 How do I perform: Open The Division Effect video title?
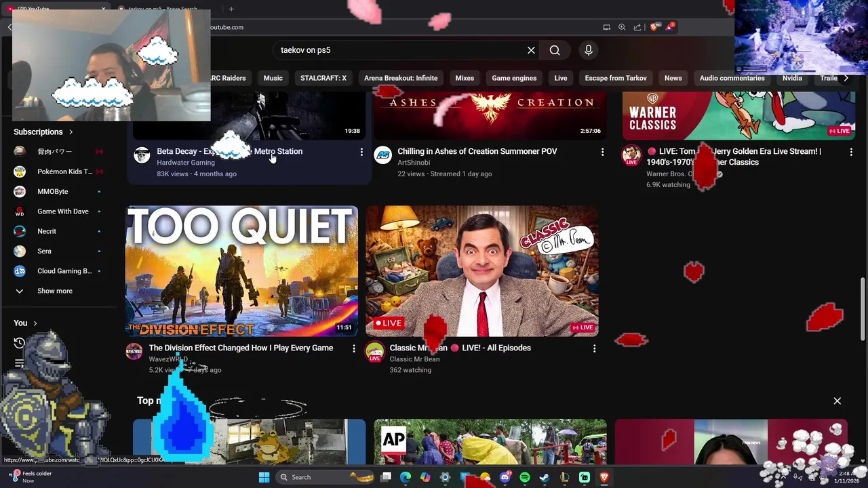pos(241,348)
